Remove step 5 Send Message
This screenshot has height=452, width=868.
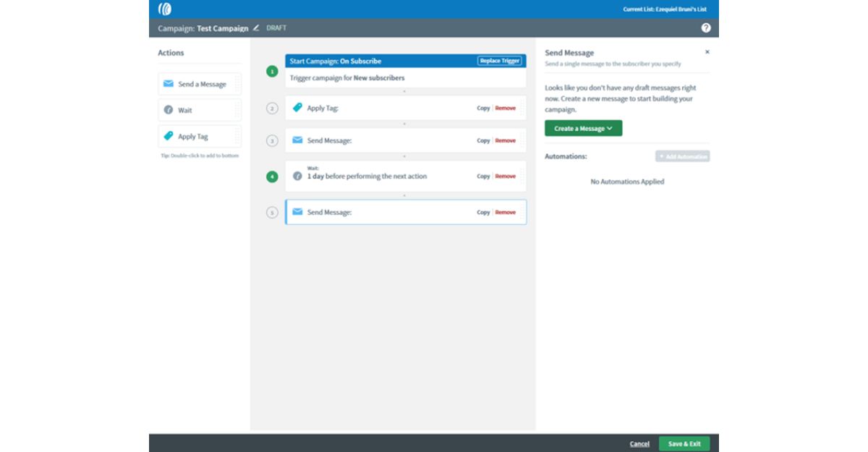506,213
